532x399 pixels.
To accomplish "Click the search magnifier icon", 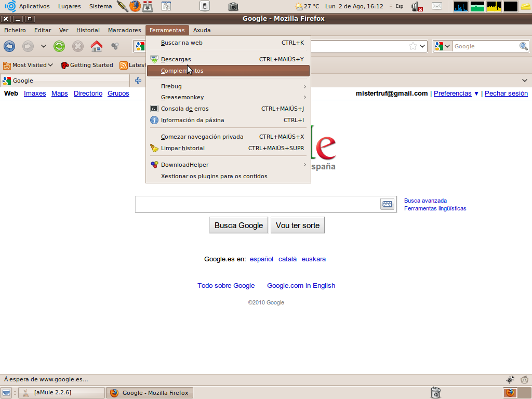I will (x=524, y=46).
